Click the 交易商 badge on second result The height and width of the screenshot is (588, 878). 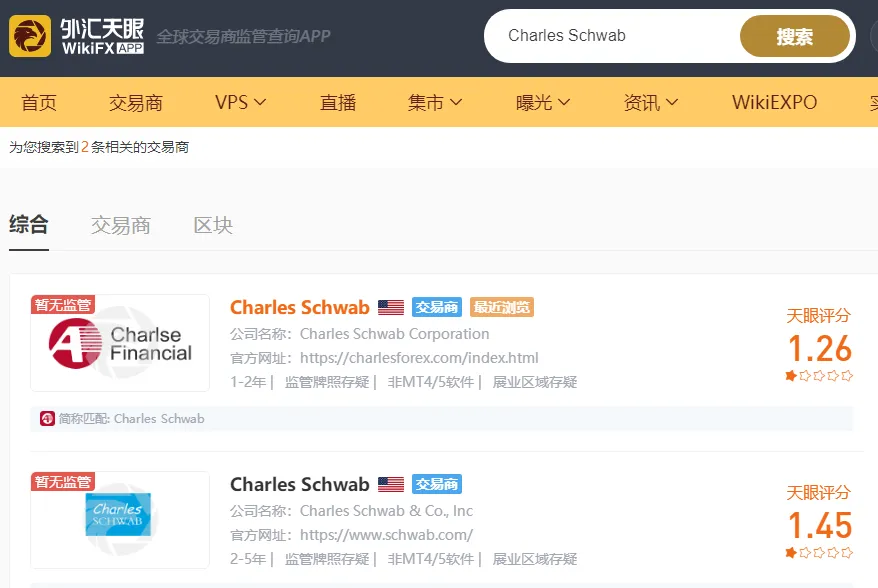437,484
